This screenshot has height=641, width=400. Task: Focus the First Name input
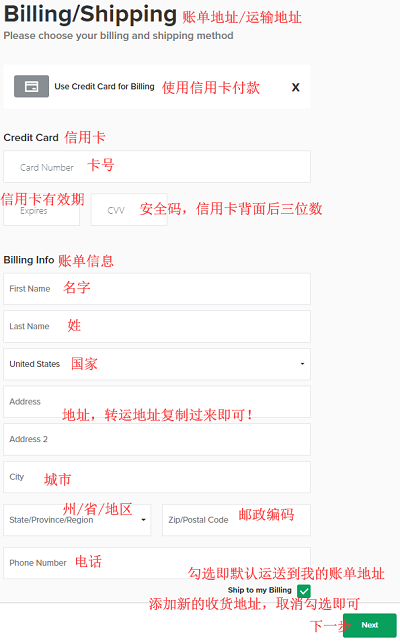point(157,289)
